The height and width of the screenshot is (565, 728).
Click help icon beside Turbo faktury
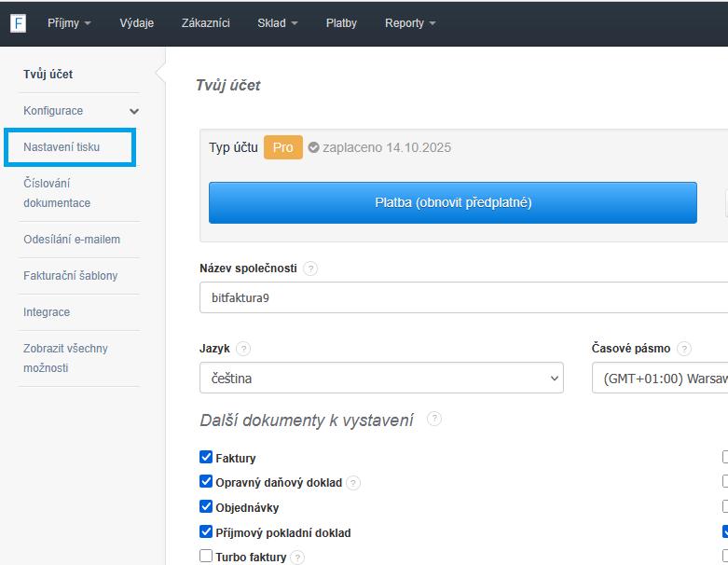pos(297,558)
